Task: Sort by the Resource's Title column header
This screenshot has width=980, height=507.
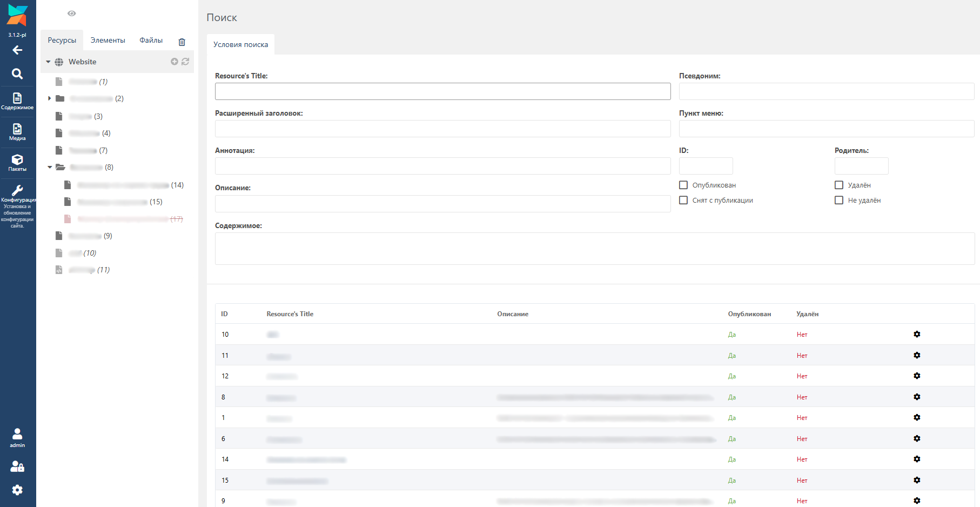Action: (290, 314)
